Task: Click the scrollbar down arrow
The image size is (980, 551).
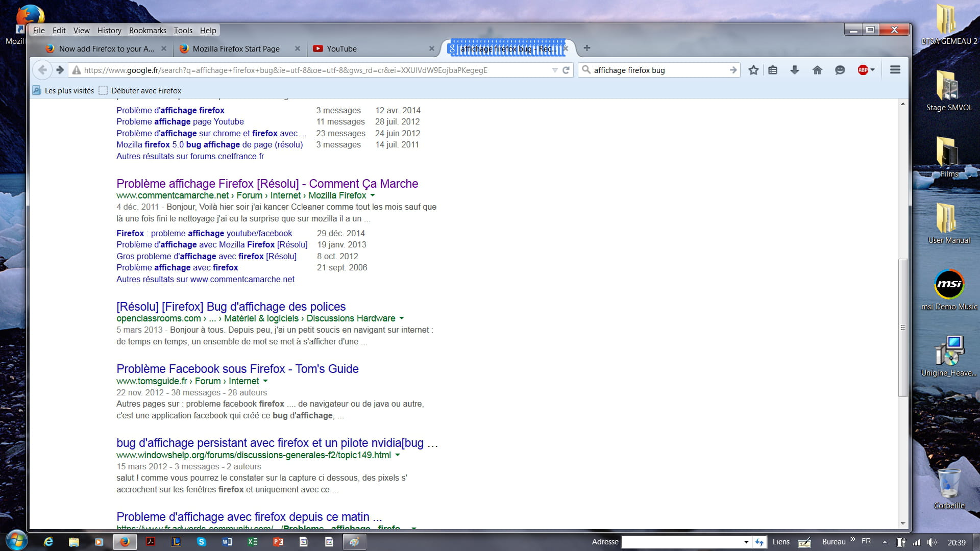Action: tap(902, 523)
